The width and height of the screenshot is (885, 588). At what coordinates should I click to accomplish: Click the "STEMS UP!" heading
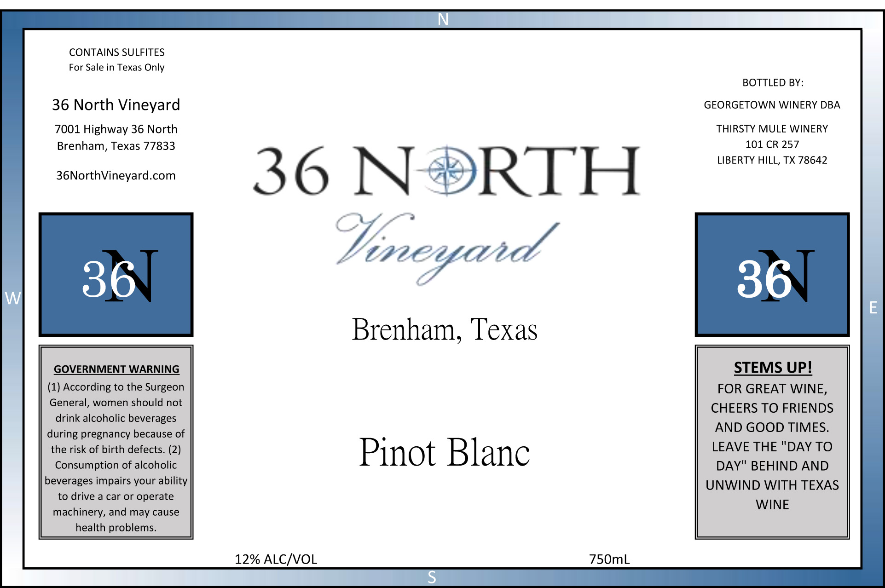(x=773, y=368)
